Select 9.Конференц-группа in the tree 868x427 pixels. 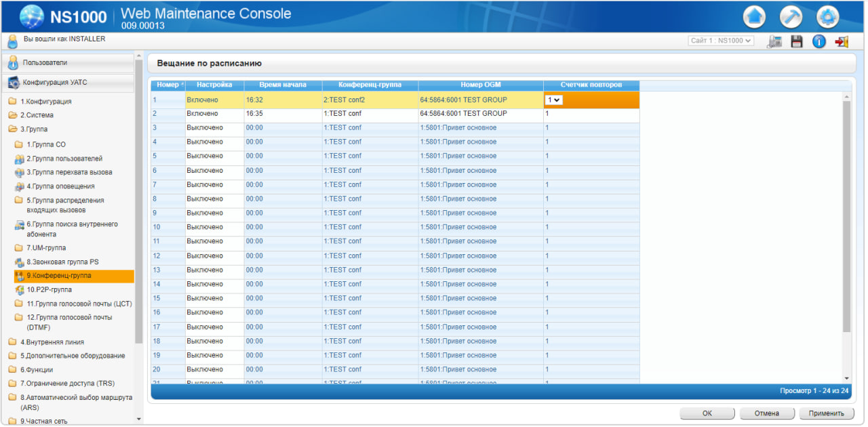pyautogui.click(x=73, y=276)
